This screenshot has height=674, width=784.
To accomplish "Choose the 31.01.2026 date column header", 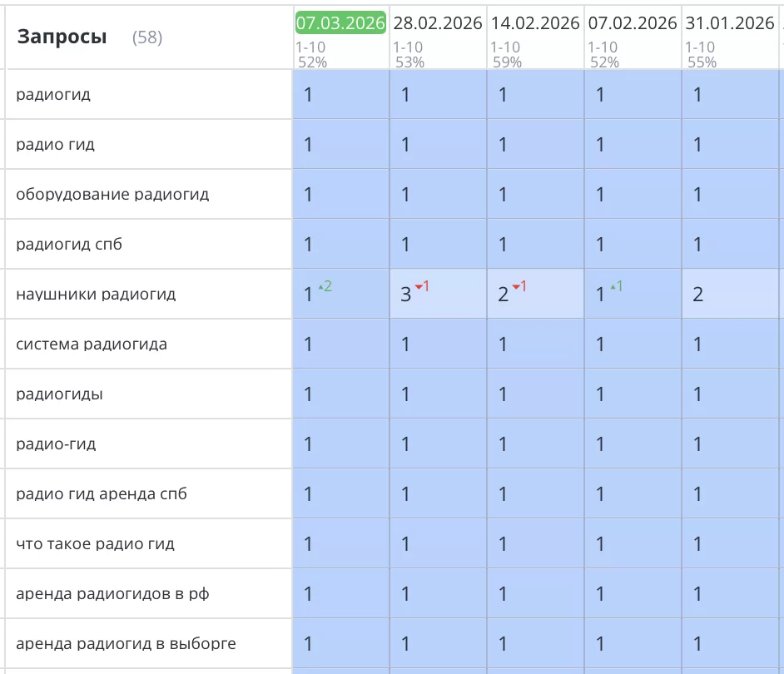I will (x=730, y=23).
